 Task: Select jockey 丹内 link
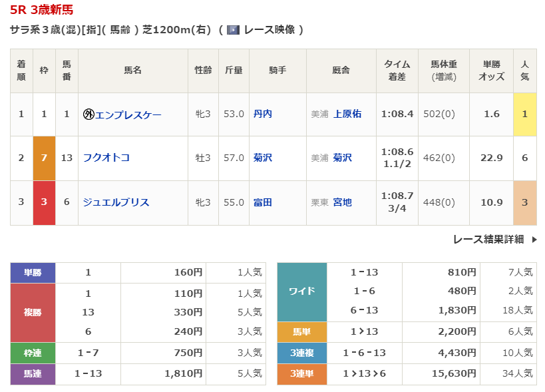262,114
